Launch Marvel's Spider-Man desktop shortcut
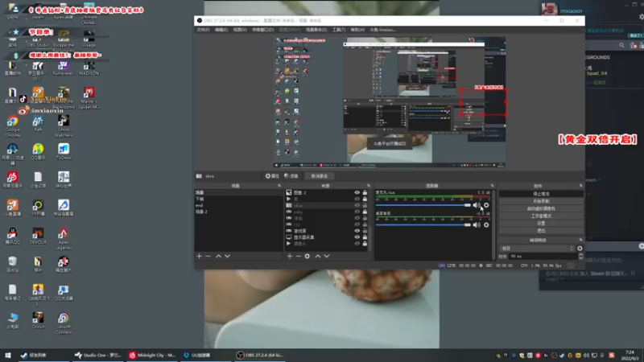The image size is (644, 362). [89, 98]
